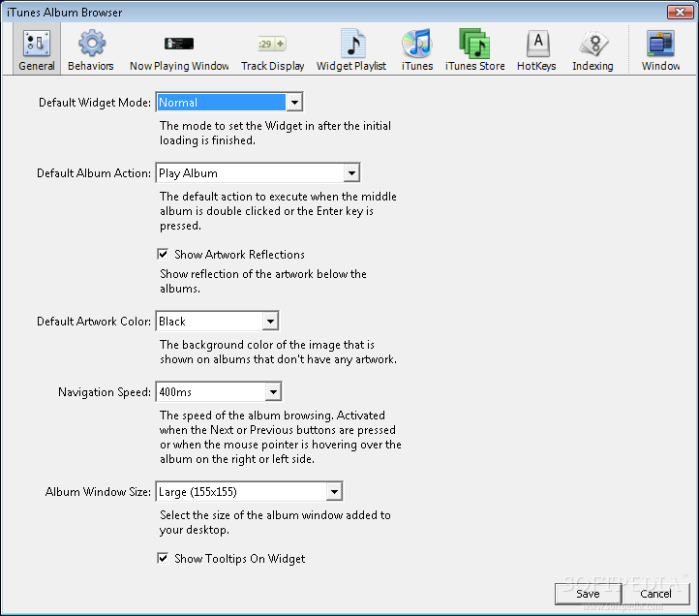Image resolution: width=699 pixels, height=616 pixels.
Task: Open the Default Album Action dropdown arrow
Action: pyautogui.click(x=351, y=173)
